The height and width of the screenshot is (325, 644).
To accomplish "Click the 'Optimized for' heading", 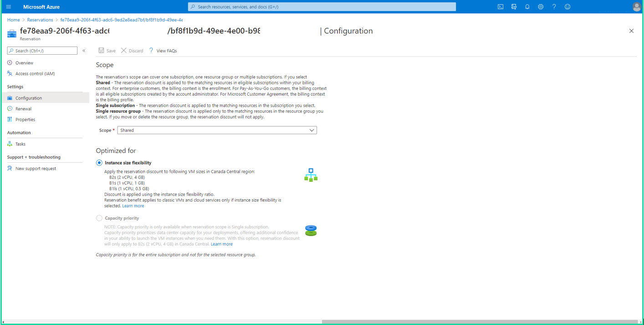I will 116,151.
